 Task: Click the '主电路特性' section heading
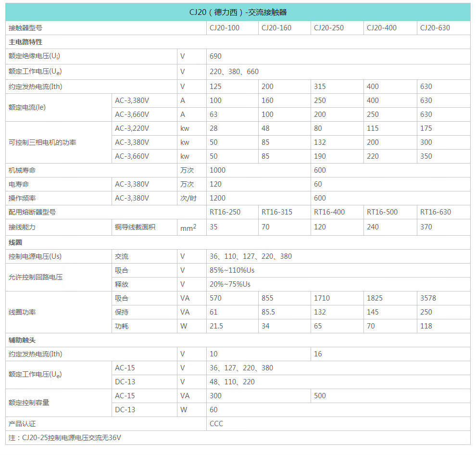[25, 42]
